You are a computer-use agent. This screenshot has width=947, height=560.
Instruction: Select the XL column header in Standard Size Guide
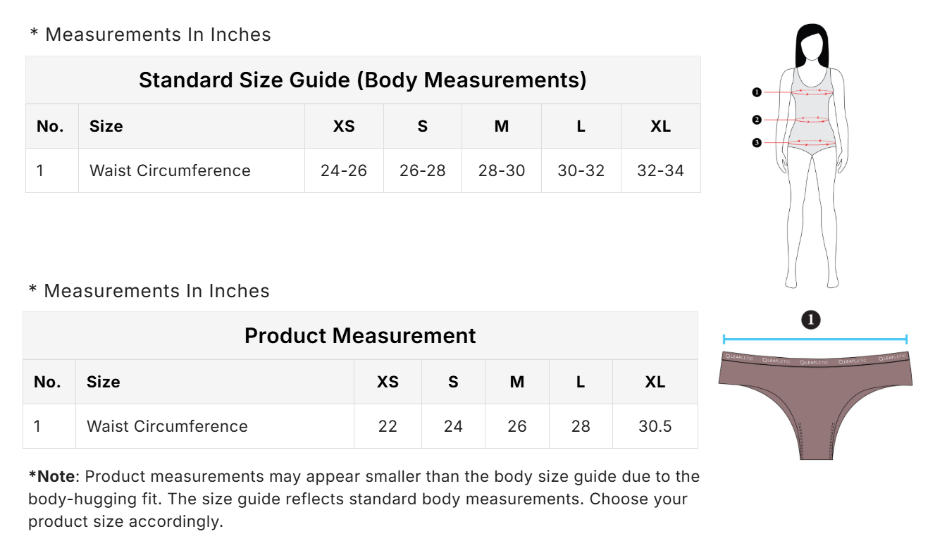click(660, 126)
